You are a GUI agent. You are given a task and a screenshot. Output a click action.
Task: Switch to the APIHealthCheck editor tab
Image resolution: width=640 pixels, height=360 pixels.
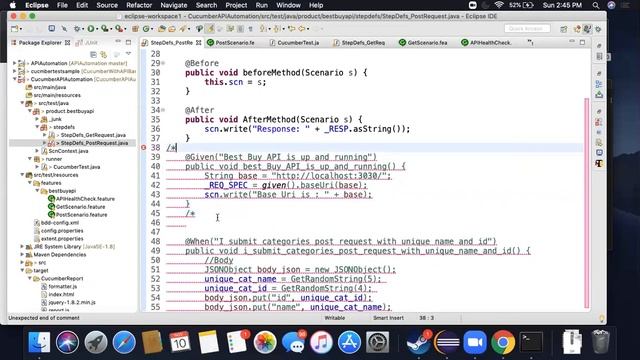point(487,42)
